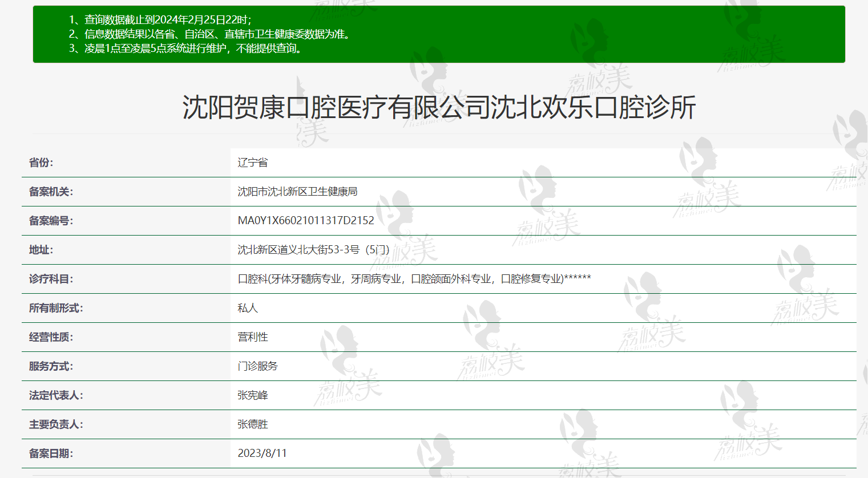Click the clinic title 沈阳贺康口腔医疗有限公司沈北欢乐口腔诊所
Viewport: 868px width, 478px height.
[439, 107]
